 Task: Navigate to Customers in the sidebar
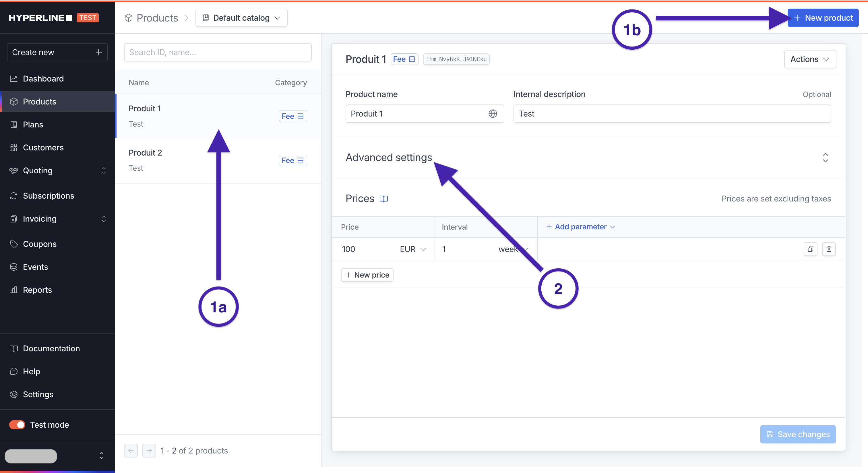click(x=43, y=148)
